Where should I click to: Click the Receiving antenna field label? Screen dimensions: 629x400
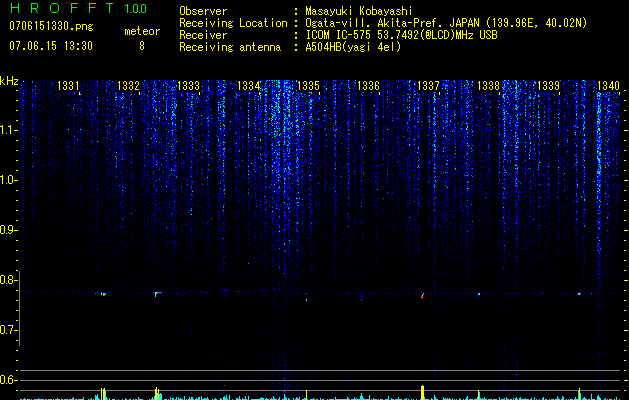[230, 47]
